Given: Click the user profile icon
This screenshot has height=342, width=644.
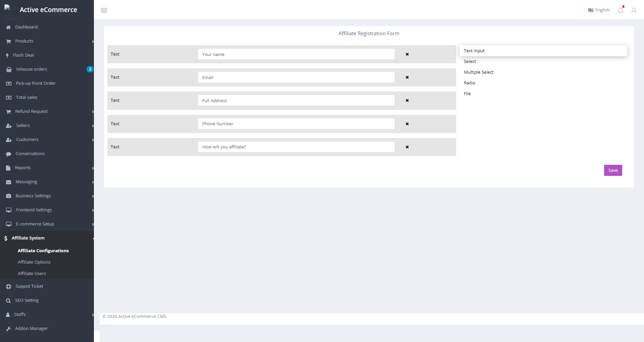Looking at the screenshot, I should 634,10.
